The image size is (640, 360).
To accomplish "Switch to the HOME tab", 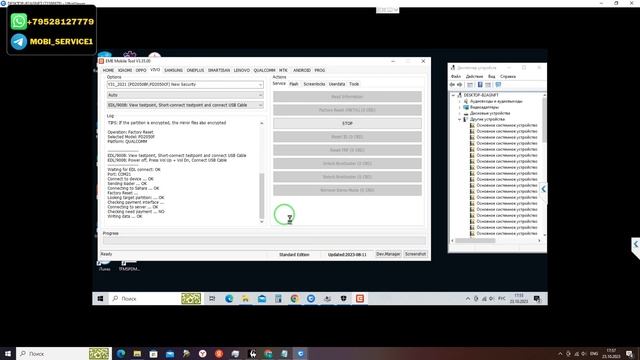I will (108, 70).
